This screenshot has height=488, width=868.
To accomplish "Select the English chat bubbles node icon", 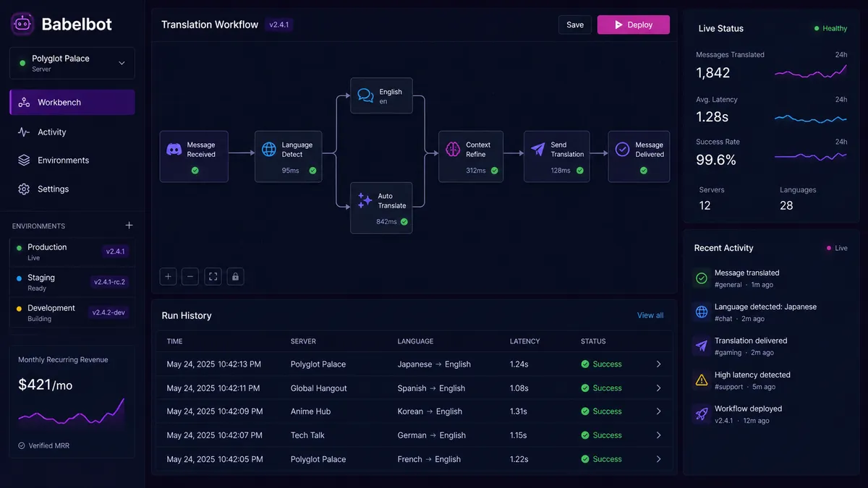I will pyautogui.click(x=365, y=95).
